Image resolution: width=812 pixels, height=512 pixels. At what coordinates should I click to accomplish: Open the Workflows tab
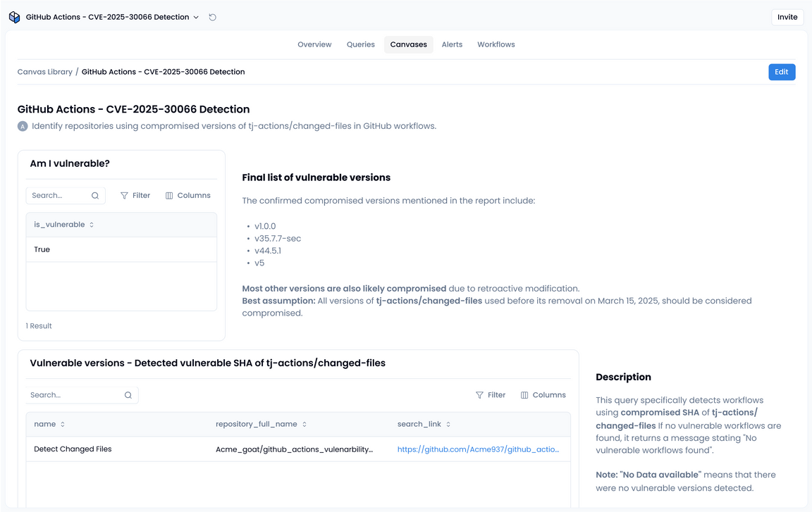pos(496,44)
